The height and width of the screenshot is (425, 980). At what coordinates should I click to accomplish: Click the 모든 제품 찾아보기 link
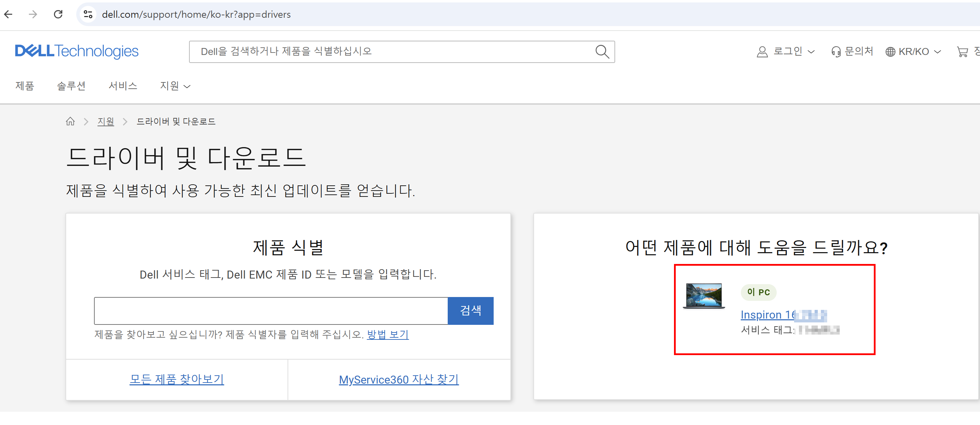[177, 379]
